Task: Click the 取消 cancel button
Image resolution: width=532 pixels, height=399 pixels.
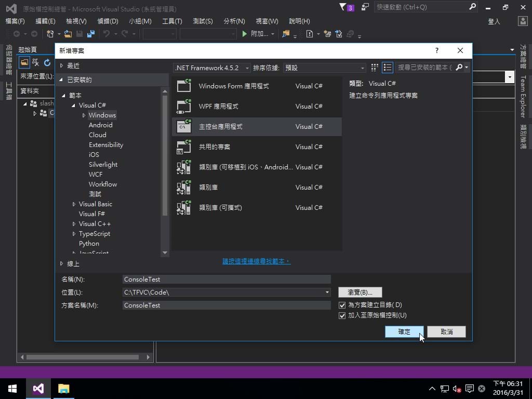Action: 446,331
